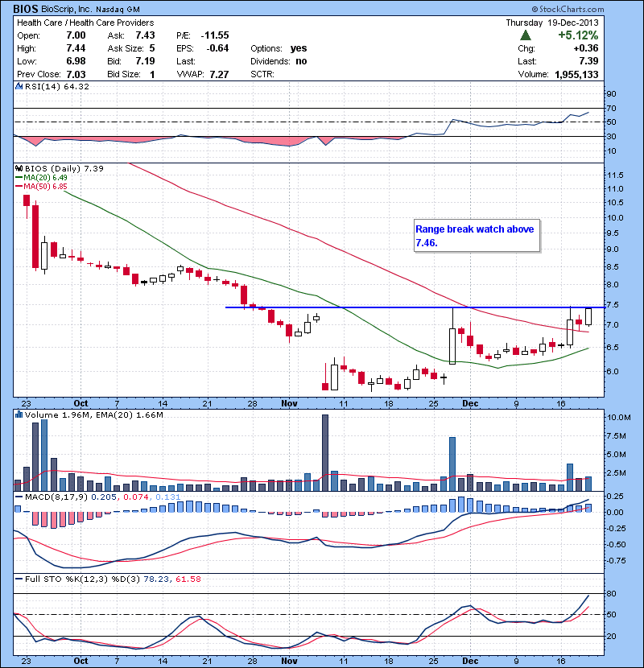Select the BIOS ticker symbol in the header
The height and width of the screenshot is (668, 644).
pos(26,9)
